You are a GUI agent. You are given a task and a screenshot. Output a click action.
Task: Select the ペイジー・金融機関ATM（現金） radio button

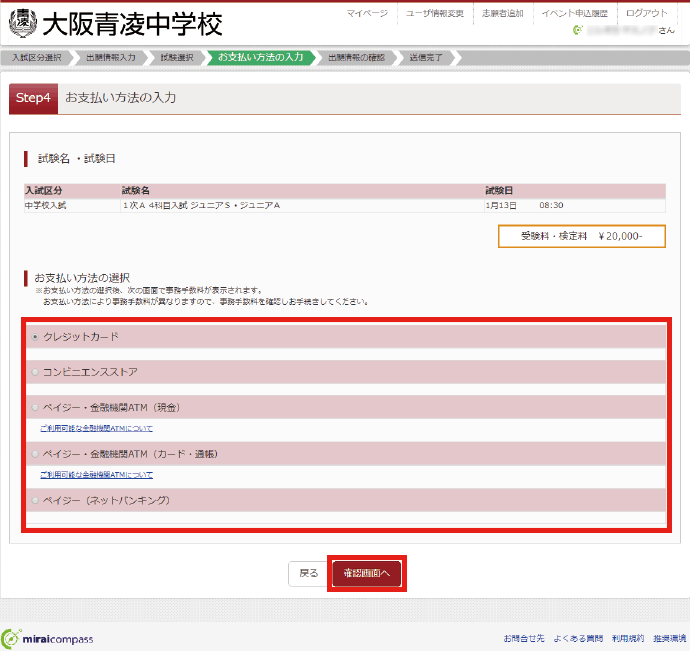click(35, 408)
